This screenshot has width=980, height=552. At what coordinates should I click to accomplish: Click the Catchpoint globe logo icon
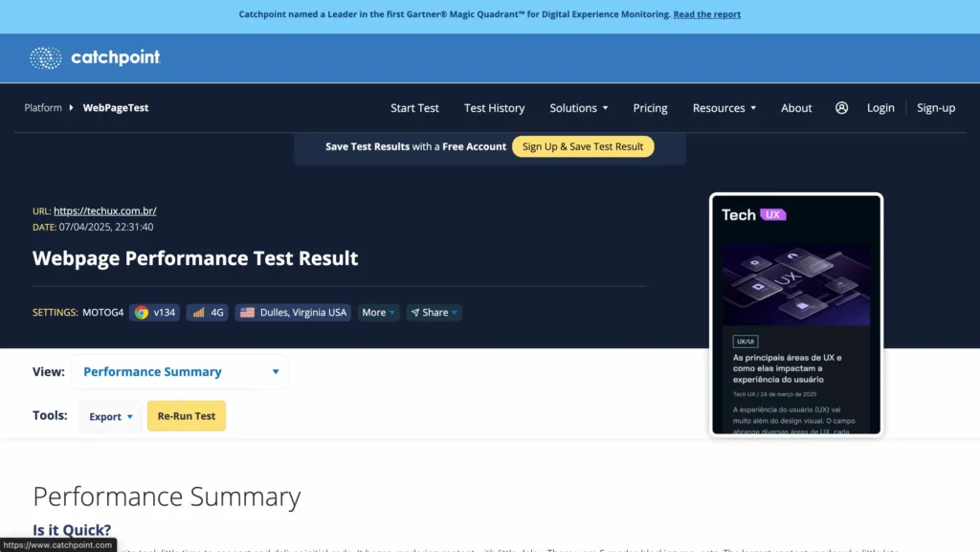point(46,57)
